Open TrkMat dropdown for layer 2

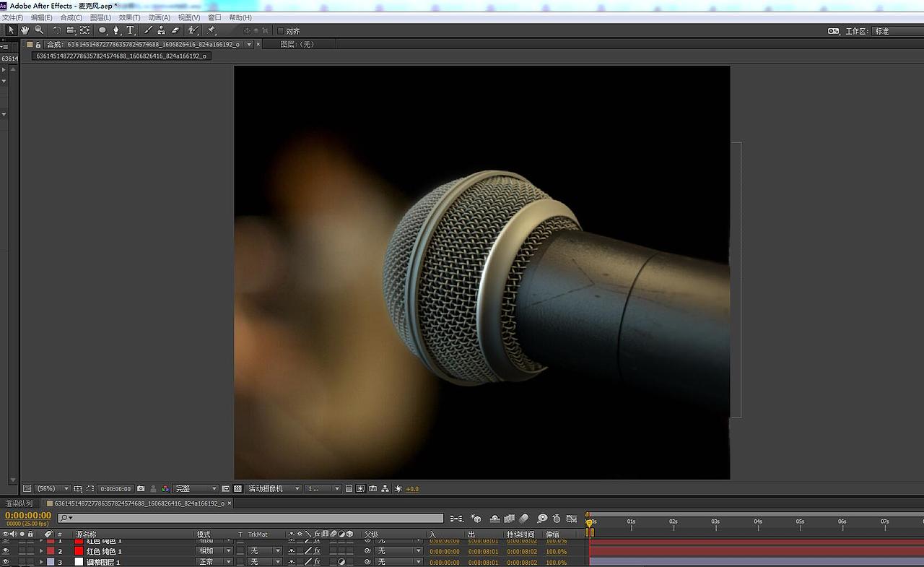coord(264,551)
